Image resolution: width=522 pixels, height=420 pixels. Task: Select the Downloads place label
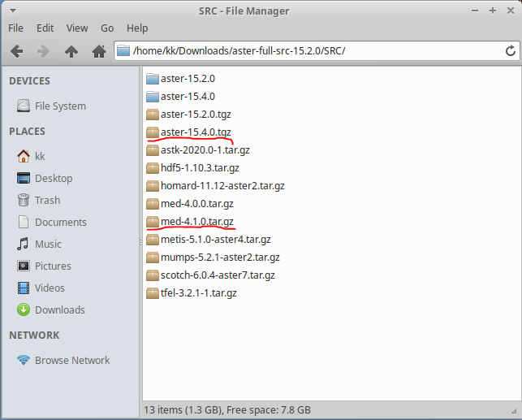60,310
